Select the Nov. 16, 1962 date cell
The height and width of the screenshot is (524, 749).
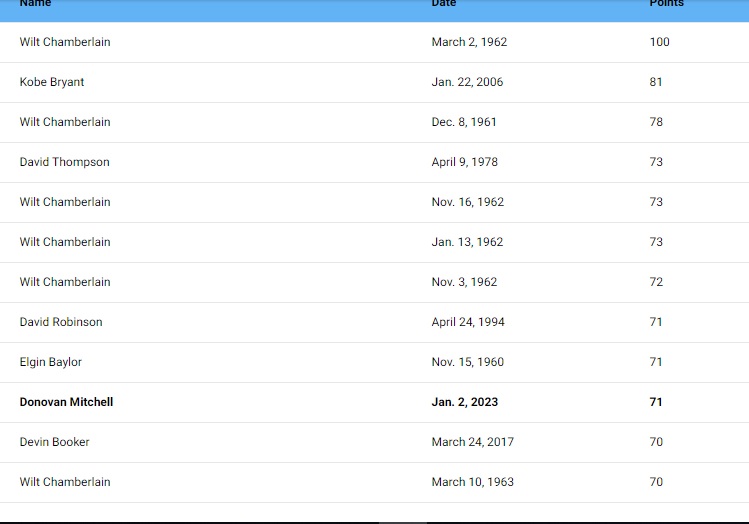pos(468,202)
